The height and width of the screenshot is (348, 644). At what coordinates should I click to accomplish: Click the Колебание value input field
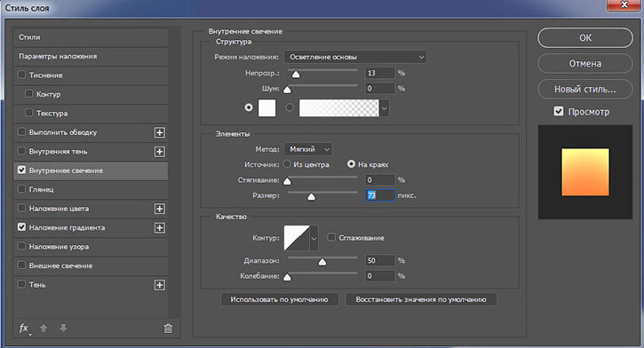(x=380, y=276)
